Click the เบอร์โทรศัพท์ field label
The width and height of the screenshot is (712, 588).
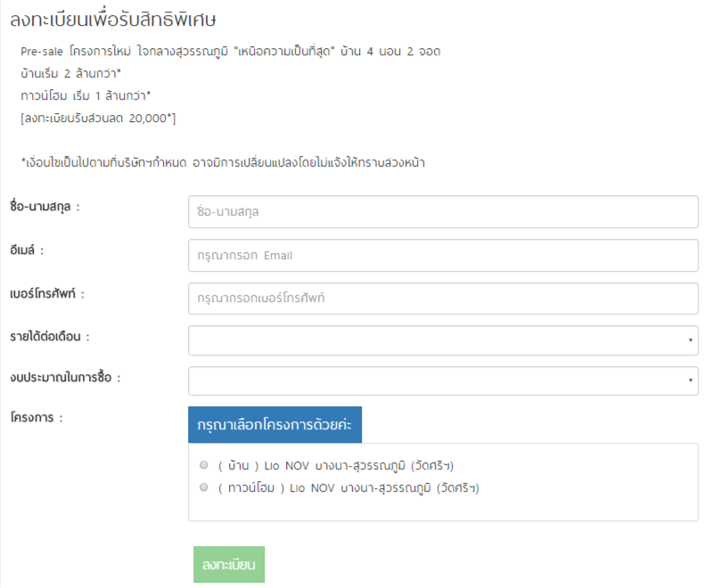pos(52,293)
